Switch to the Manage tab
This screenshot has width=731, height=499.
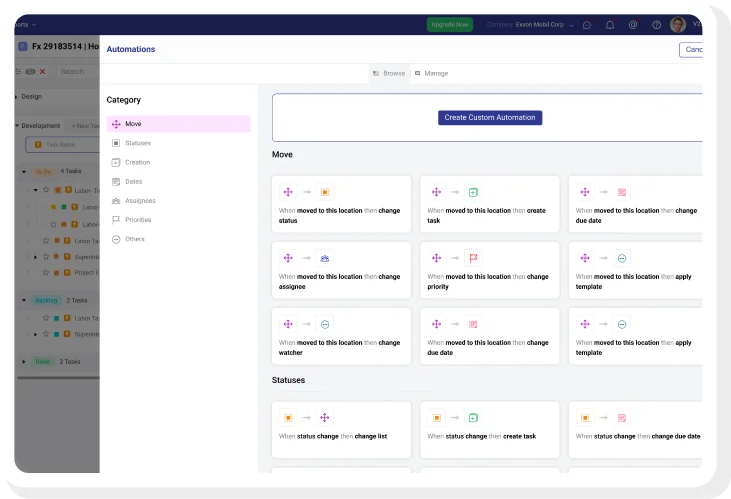(x=432, y=73)
